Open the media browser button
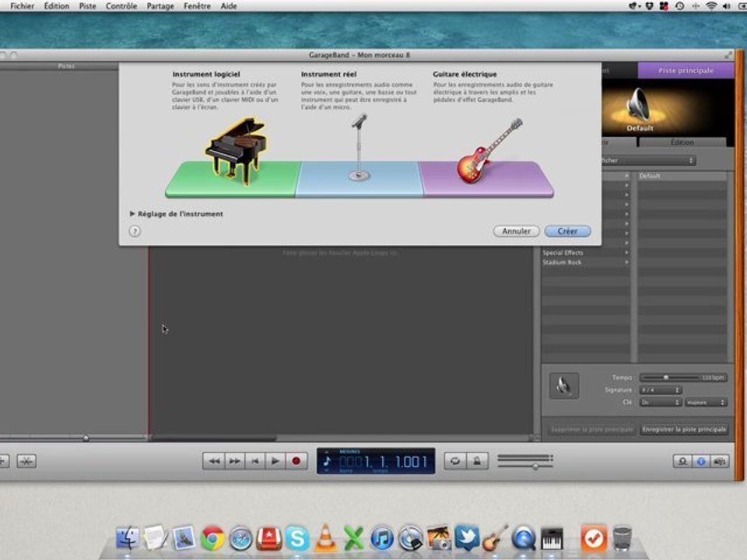This screenshot has width=747, height=560. (719, 461)
